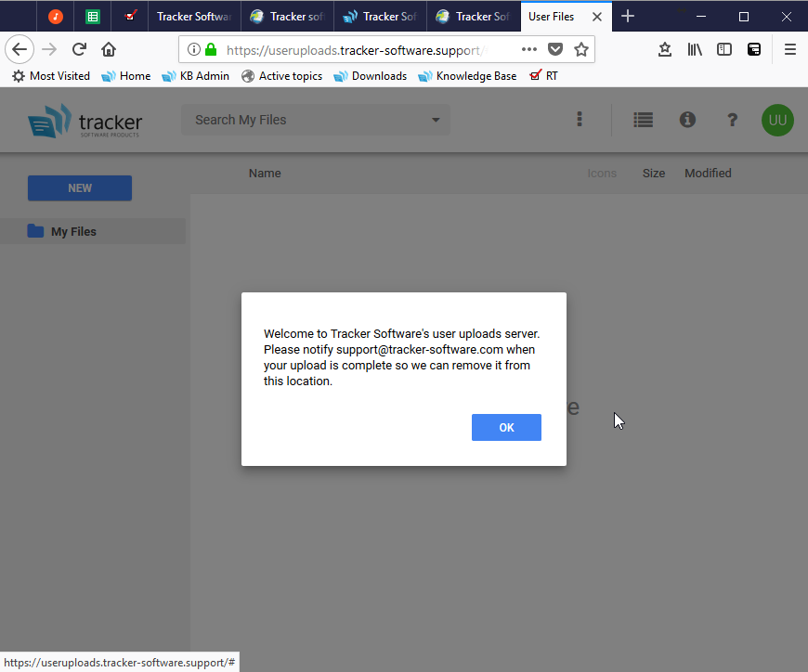The image size is (808, 672).
Task: Open the Library toolbar icon
Action: (x=695, y=49)
